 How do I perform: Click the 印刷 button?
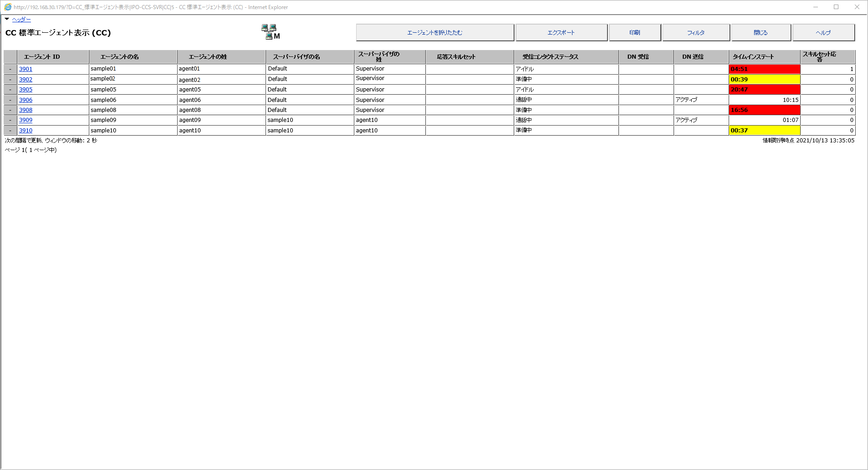point(634,33)
